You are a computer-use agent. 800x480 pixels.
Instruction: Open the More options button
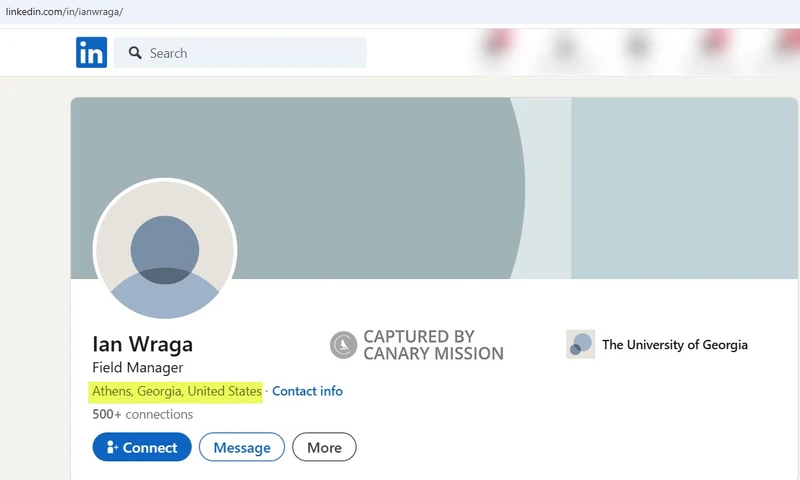pyautogui.click(x=324, y=447)
